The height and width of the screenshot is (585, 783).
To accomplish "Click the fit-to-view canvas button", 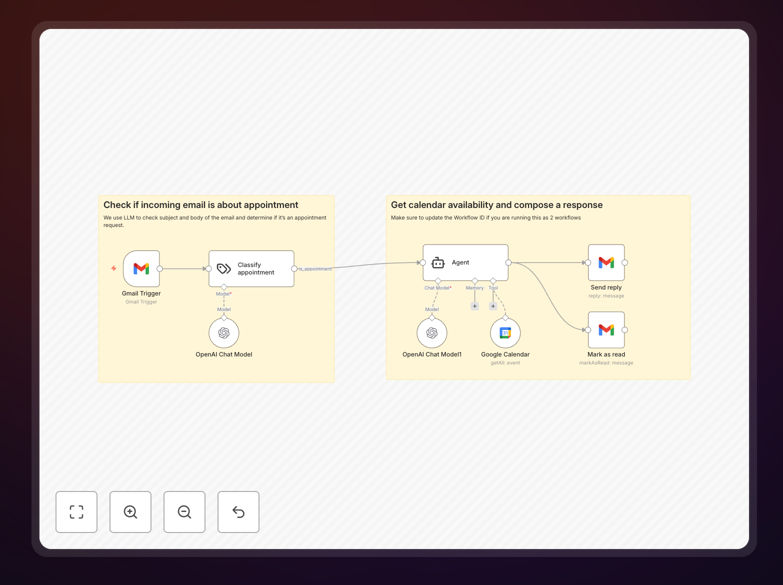I will pos(76,512).
